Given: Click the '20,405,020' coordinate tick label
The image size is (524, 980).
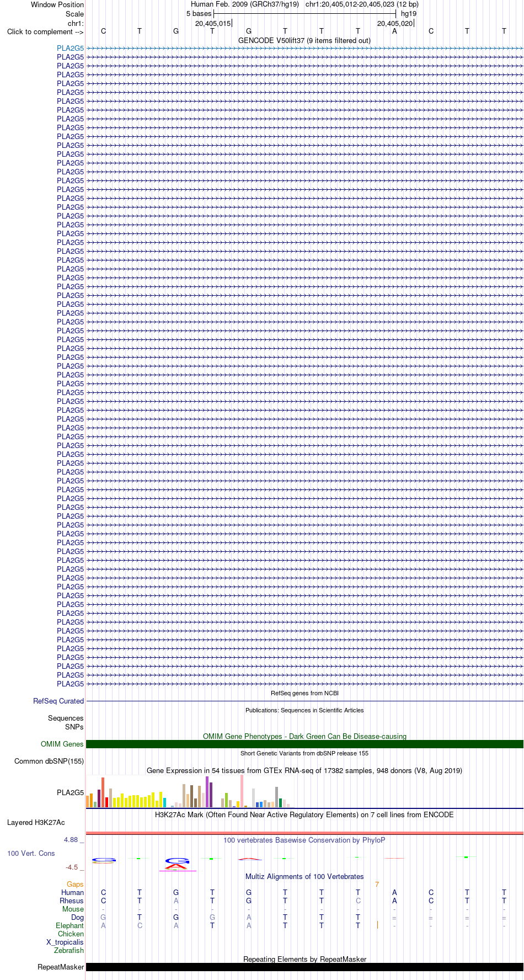Looking at the screenshot, I should pyautogui.click(x=395, y=23).
